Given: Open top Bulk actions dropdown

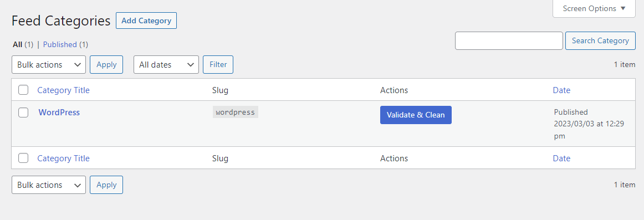Looking at the screenshot, I should click(x=49, y=64).
